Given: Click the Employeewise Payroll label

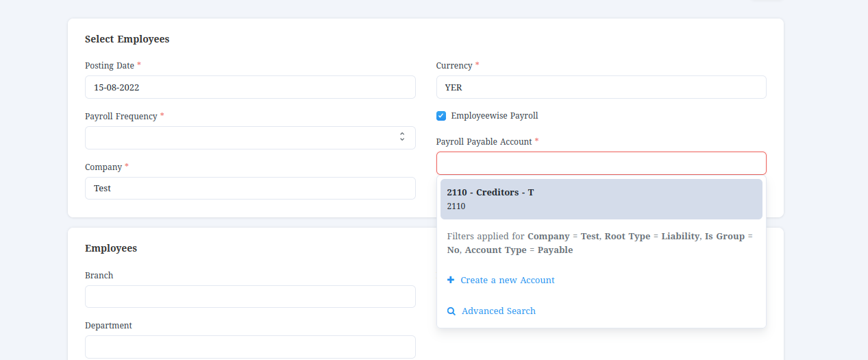Looking at the screenshot, I should point(495,116).
